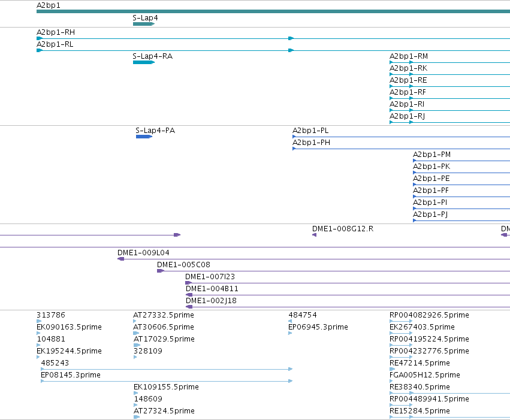Click the AT27332.5prime EST label

(164, 315)
